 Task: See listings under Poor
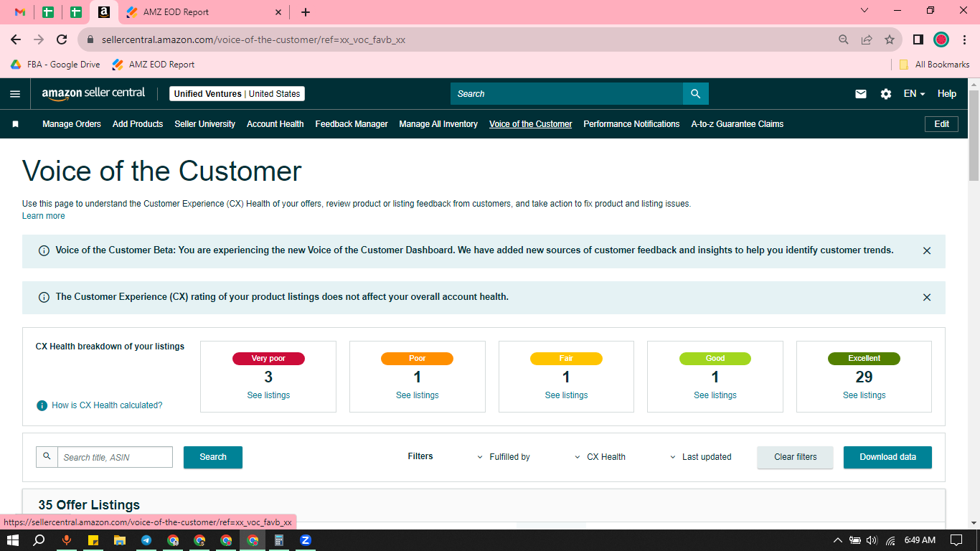(x=418, y=395)
